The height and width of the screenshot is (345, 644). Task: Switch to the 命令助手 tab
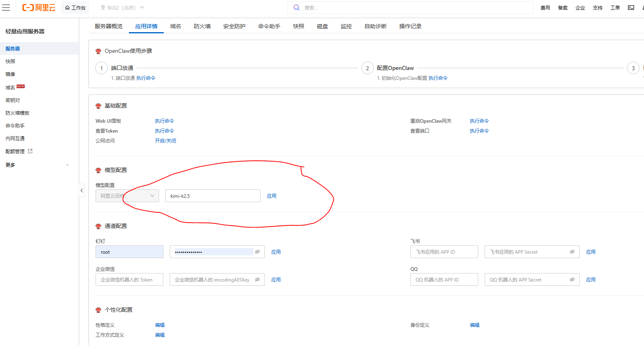click(x=269, y=26)
